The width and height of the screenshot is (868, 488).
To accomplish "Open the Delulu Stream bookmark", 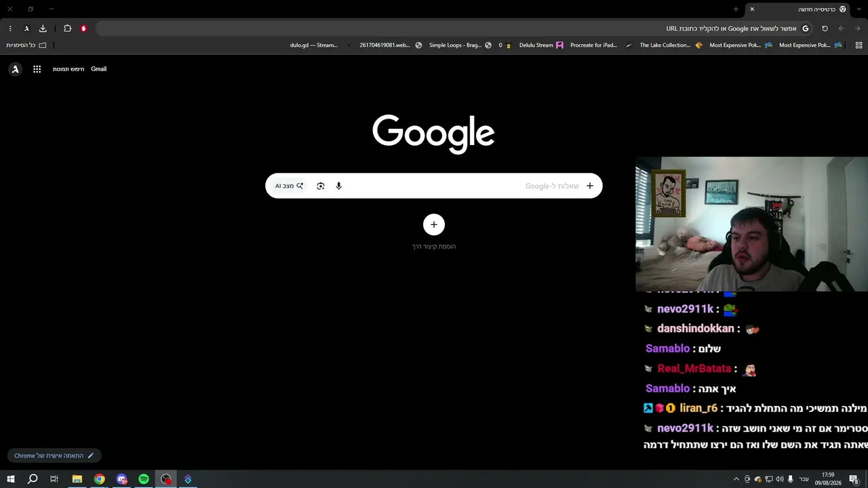I will pos(540,45).
